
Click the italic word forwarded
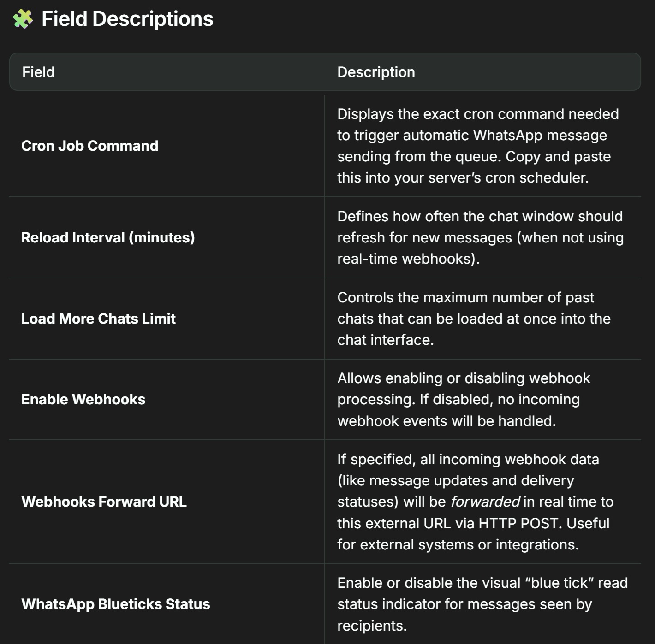485,502
